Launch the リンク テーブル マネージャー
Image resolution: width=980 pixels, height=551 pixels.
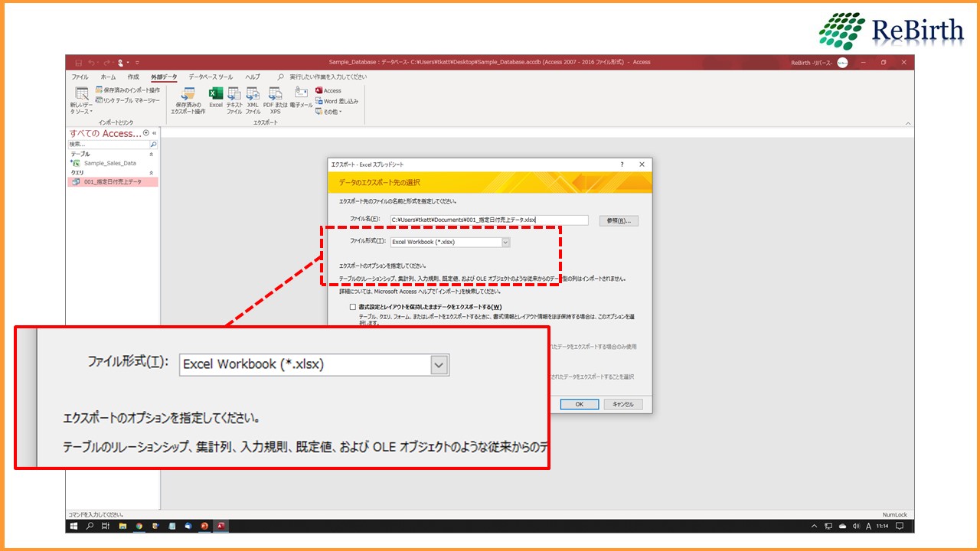(128, 100)
